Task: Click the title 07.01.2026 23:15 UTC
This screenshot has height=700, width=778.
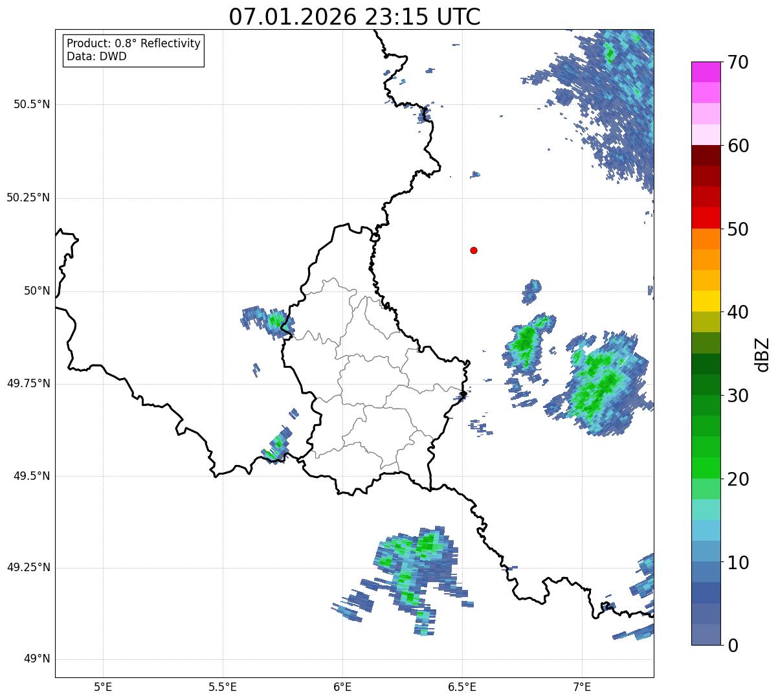Action: (355, 17)
